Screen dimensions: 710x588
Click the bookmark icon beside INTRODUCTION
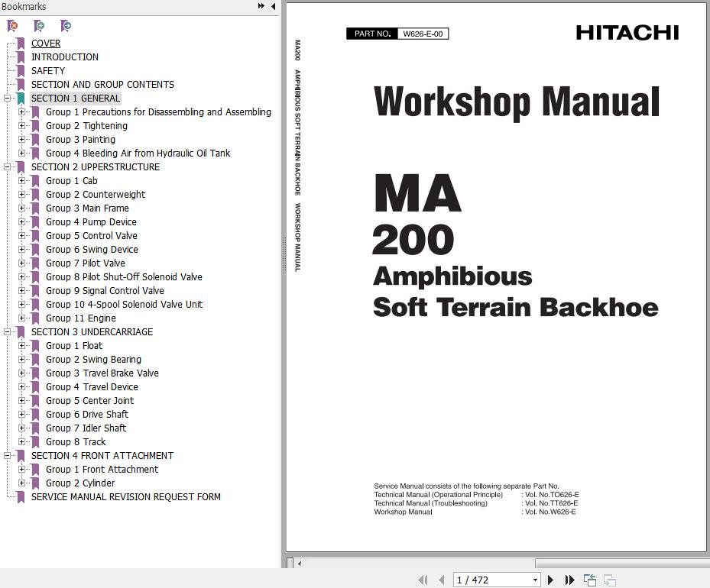click(x=21, y=57)
